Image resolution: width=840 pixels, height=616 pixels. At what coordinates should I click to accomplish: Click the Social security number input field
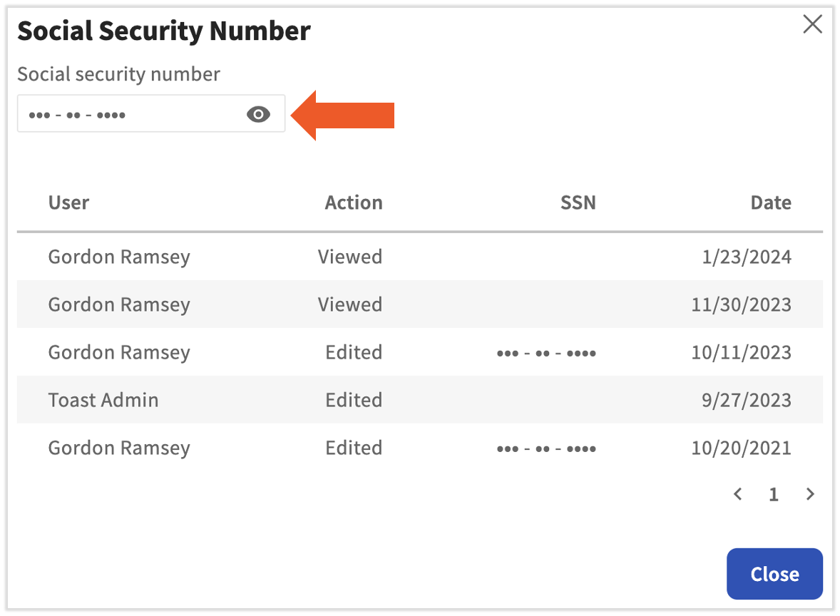coord(128,114)
